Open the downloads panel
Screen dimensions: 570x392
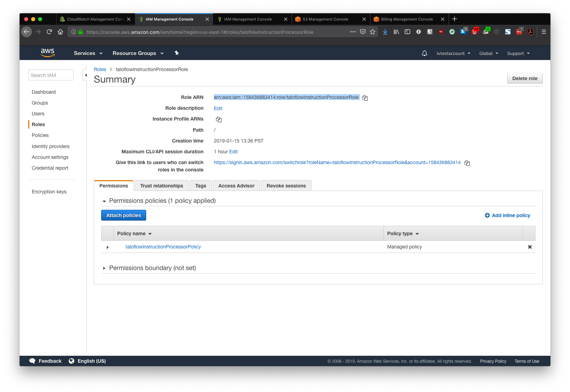[385, 32]
